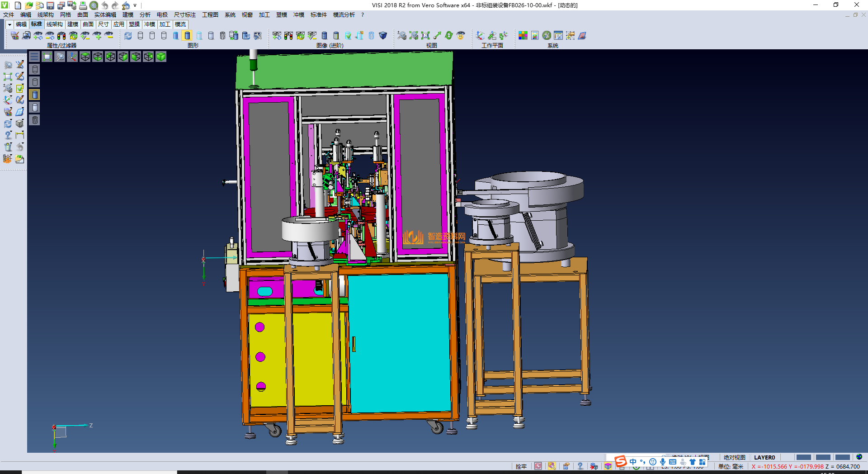Switch to the 线架构 toolbar tab
The height and width of the screenshot is (474, 868).
54,24
